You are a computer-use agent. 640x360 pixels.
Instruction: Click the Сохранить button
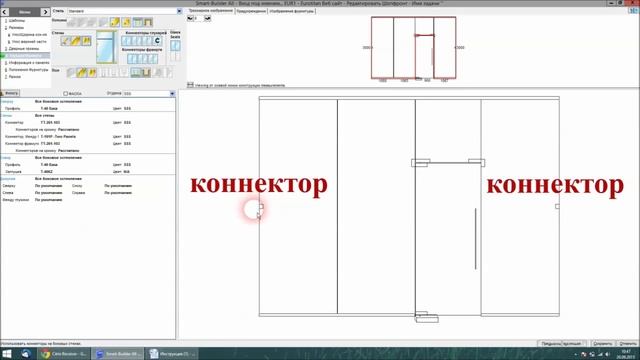tap(602, 344)
